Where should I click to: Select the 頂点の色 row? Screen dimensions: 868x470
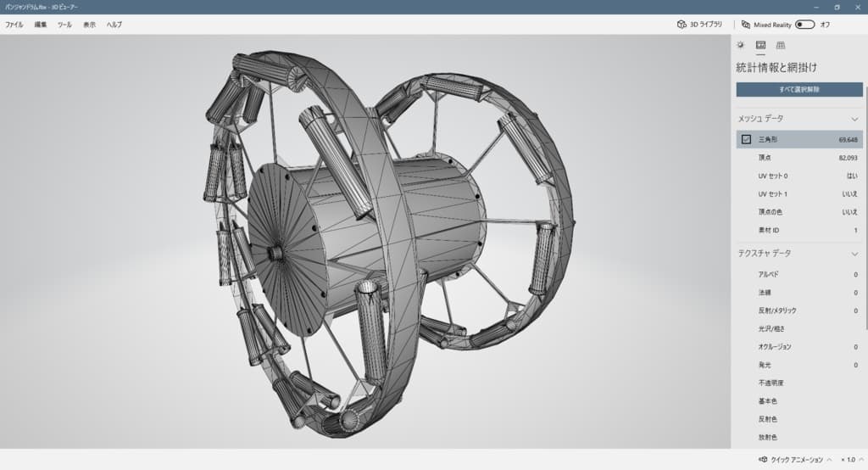pos(799,212)
